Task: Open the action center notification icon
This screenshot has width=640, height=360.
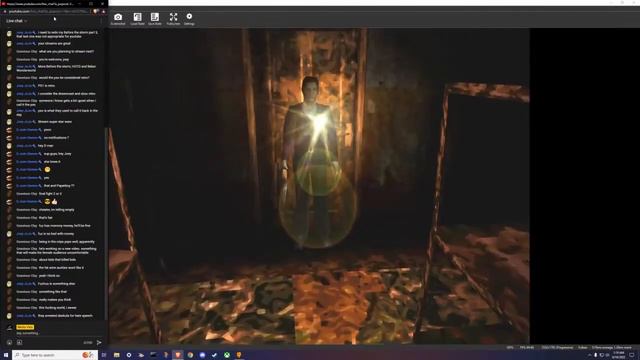Action: (632, 355)
